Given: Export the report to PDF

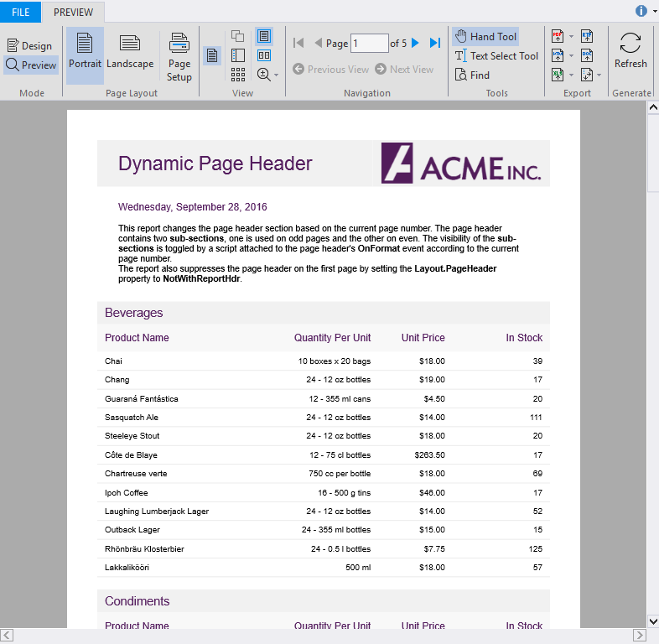Looking at the screenshot, I should click(x=558, y=36).
